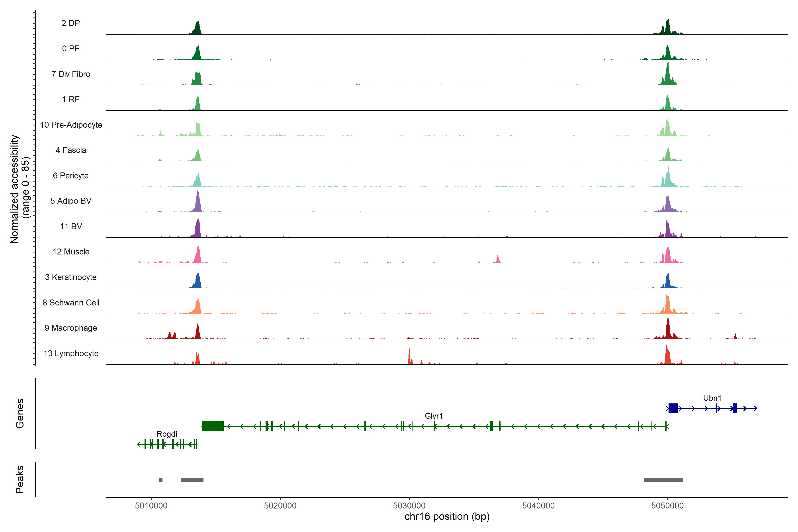Click the large green Glyr1 terminal exon
This screenshot has height=532, width=798.
click(x=212, y=426)
